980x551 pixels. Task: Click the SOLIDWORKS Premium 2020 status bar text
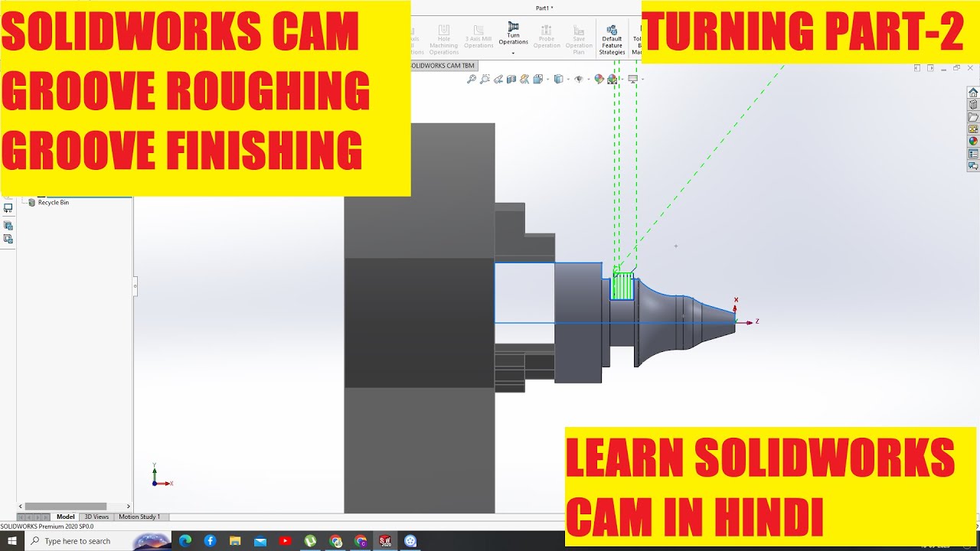(47, 527)
